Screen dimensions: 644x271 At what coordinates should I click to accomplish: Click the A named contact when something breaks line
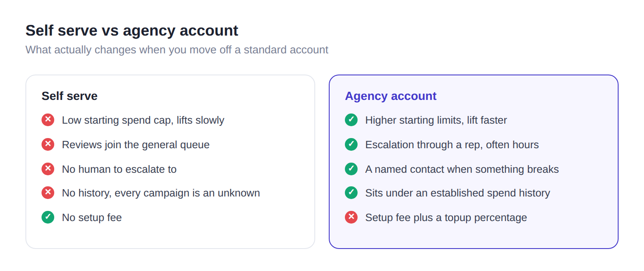pyautogui.click(x=462, y=169)
